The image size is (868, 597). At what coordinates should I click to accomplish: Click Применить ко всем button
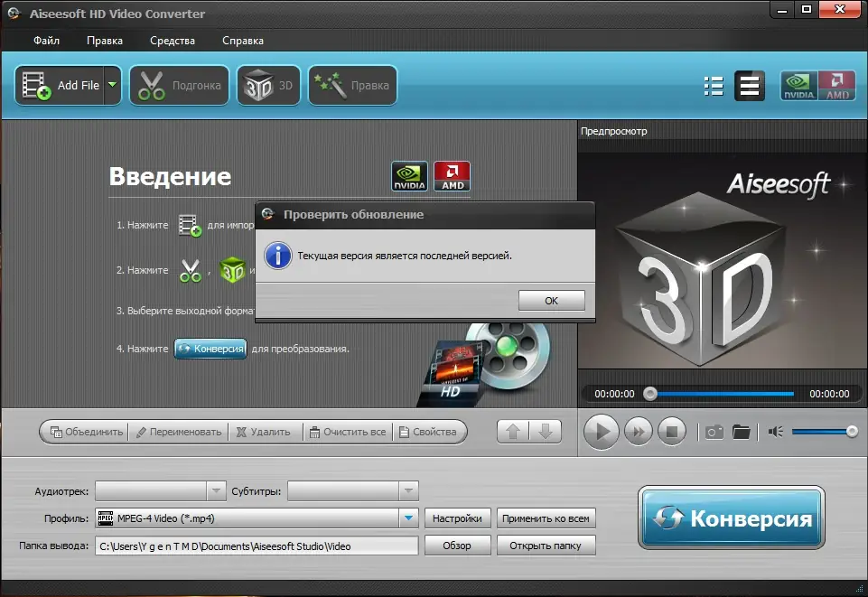(x=546, y=518)
